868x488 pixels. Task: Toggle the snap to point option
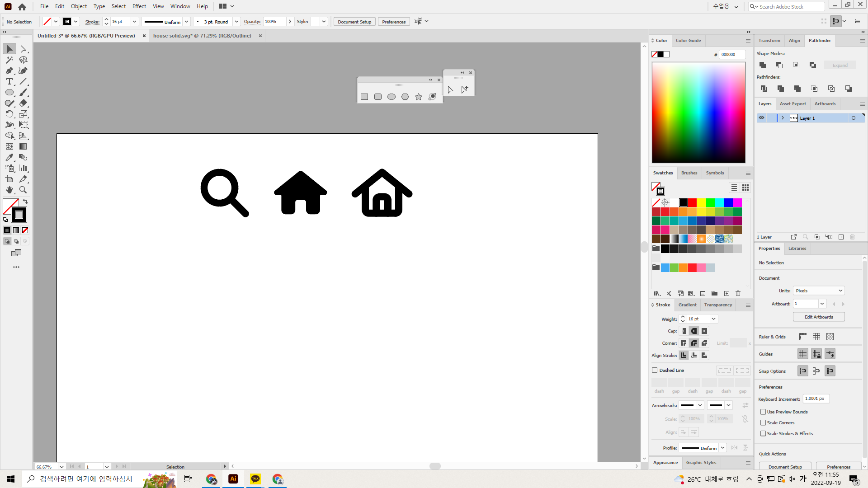pyautogui.click(x=803, y=371)
